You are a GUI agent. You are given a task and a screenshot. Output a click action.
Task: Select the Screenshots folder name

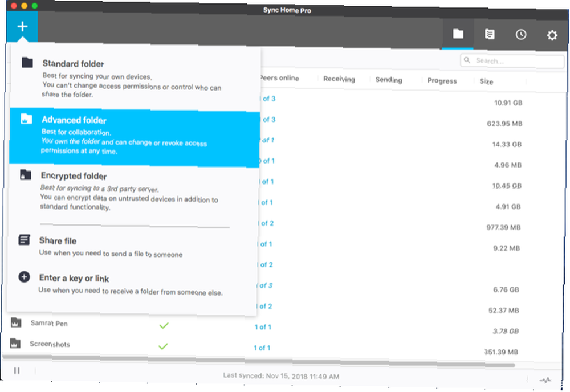coord(50,344)
